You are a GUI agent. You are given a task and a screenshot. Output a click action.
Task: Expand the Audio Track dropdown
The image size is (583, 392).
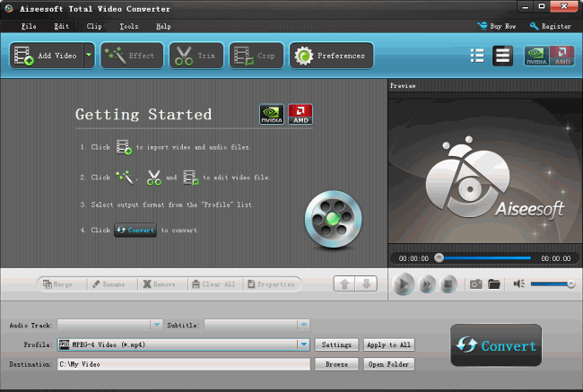[157, 325]
